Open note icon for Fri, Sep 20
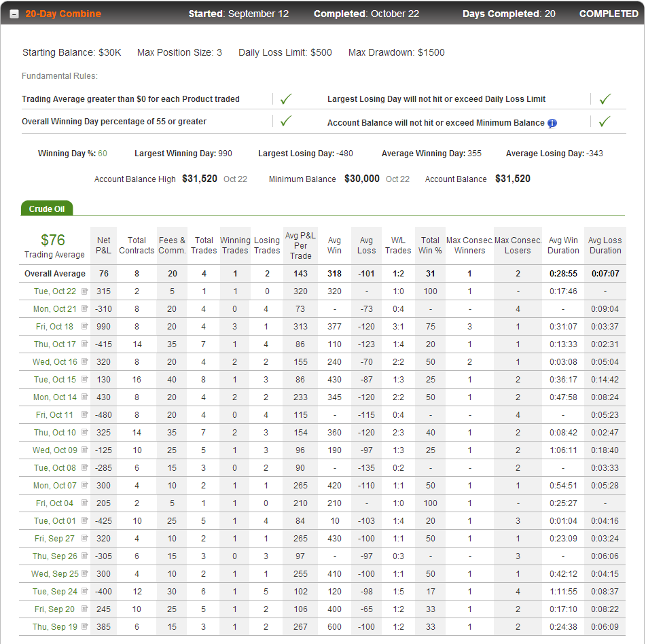The width and height of the screenshot is (646, 644). 84,609
